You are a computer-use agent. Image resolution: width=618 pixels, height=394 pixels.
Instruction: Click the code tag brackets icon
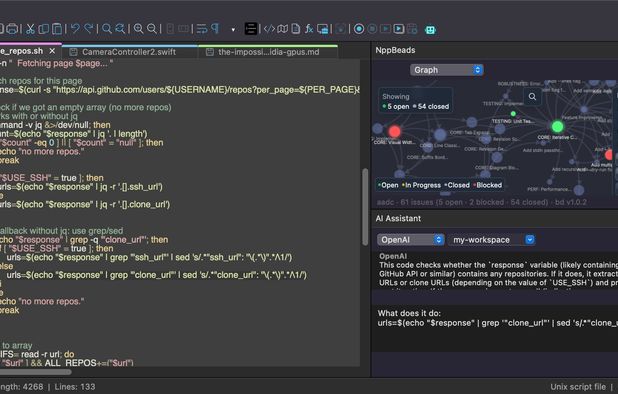[x=269, y=29]
